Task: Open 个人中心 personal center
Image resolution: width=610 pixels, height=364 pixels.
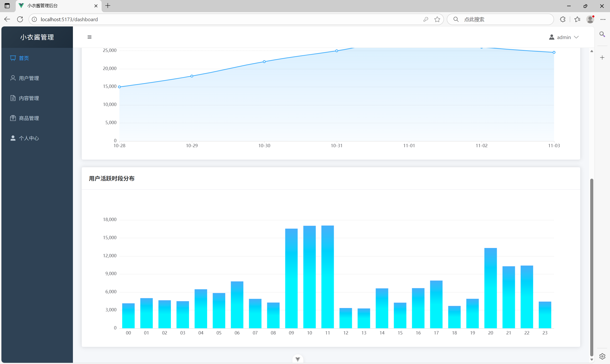Action: click(x=29, y=138)
